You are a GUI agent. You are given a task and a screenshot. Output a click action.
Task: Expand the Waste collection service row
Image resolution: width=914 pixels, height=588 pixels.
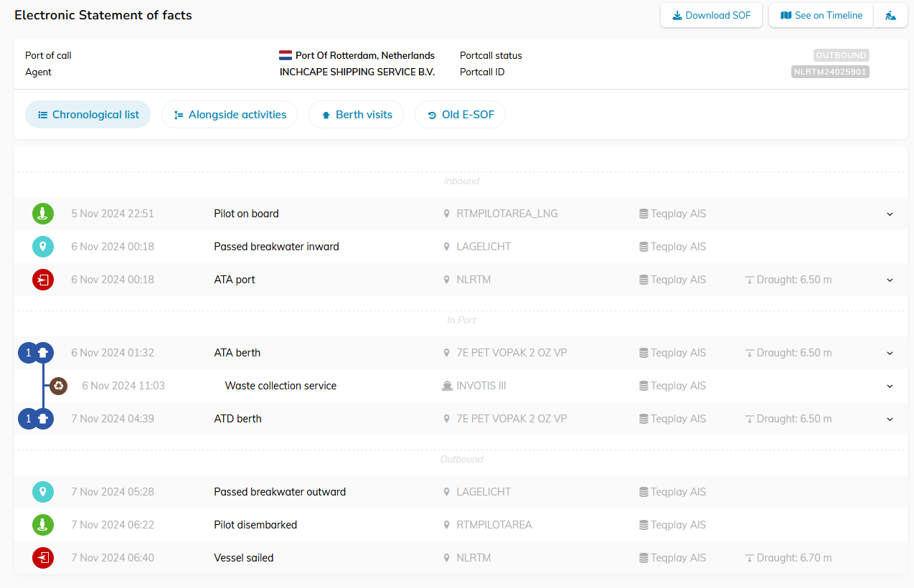(890, 386)
